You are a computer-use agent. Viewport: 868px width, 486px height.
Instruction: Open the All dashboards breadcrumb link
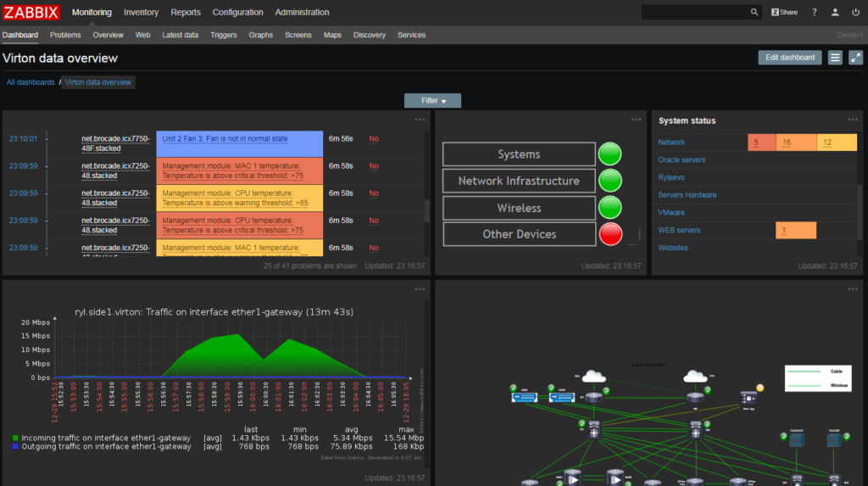(x=31, y=82)
